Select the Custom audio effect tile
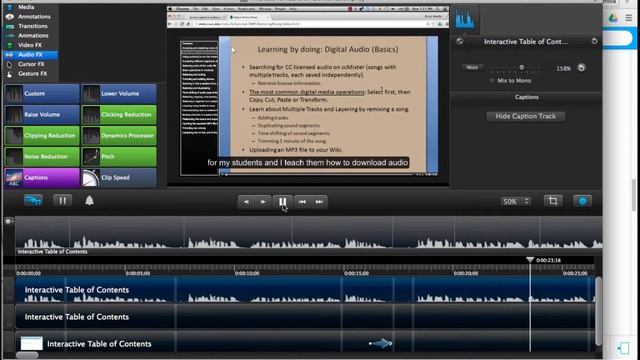This screenshot has width=640, height=360. [x=42, y=93]
